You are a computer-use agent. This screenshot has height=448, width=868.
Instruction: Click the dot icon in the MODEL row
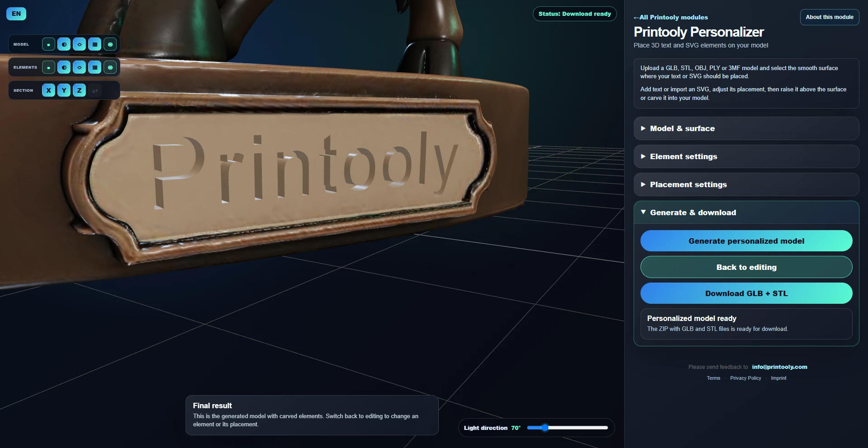[x=48, y=44]
